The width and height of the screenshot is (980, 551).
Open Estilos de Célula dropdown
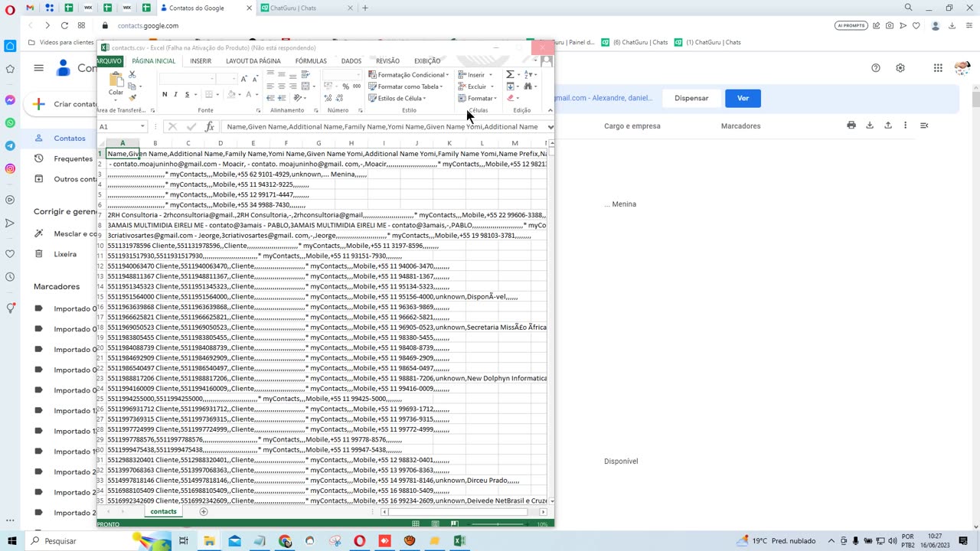click(x=397, y=98)
